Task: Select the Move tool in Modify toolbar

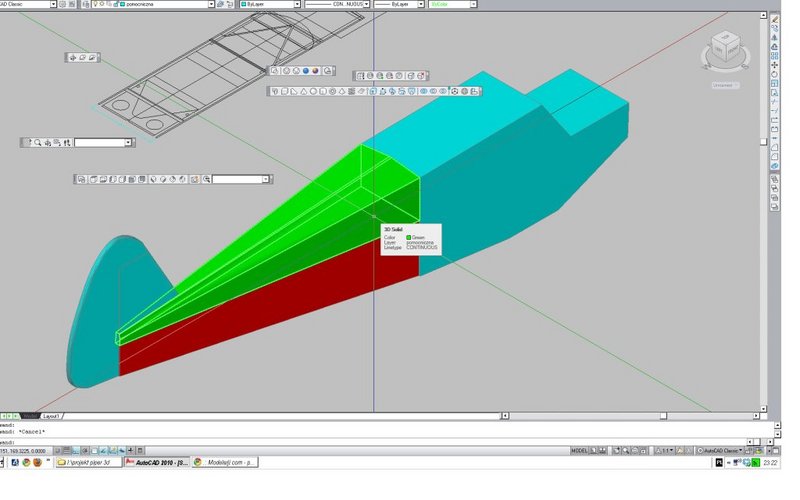Action: pos(774,65)
